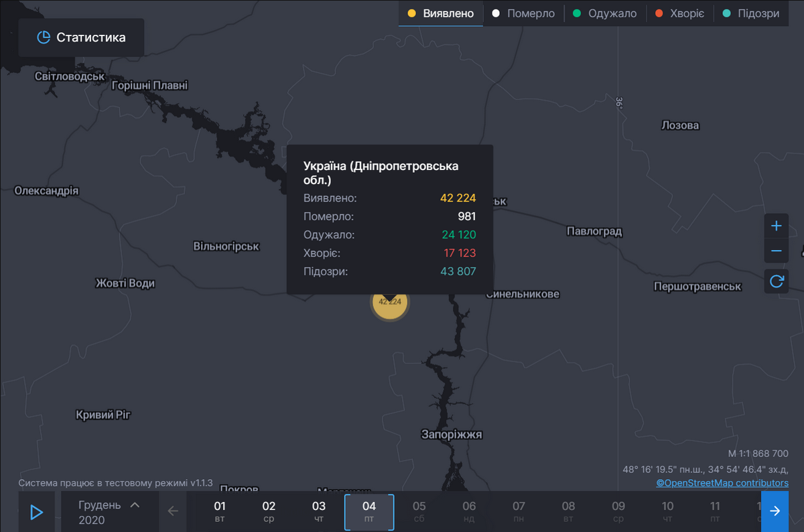The image size is (804, 532).
Task: Switch to the Померло filter tab
Action: (523, 13)
